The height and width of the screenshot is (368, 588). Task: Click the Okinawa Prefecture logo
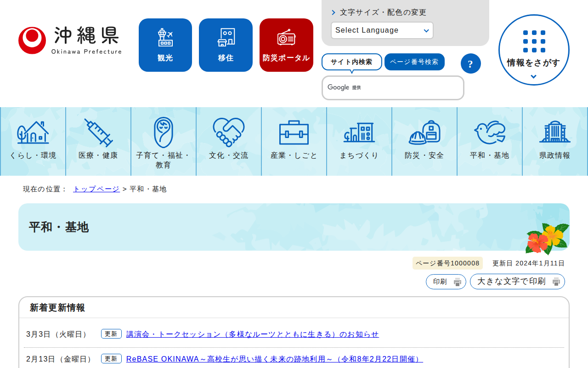tap(70, 40)
